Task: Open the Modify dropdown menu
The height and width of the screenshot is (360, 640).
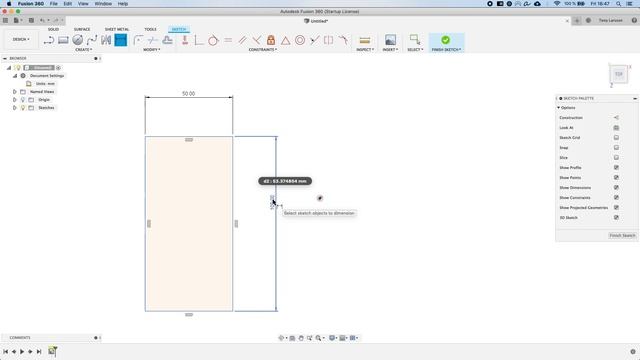Action: click(151, 49)
